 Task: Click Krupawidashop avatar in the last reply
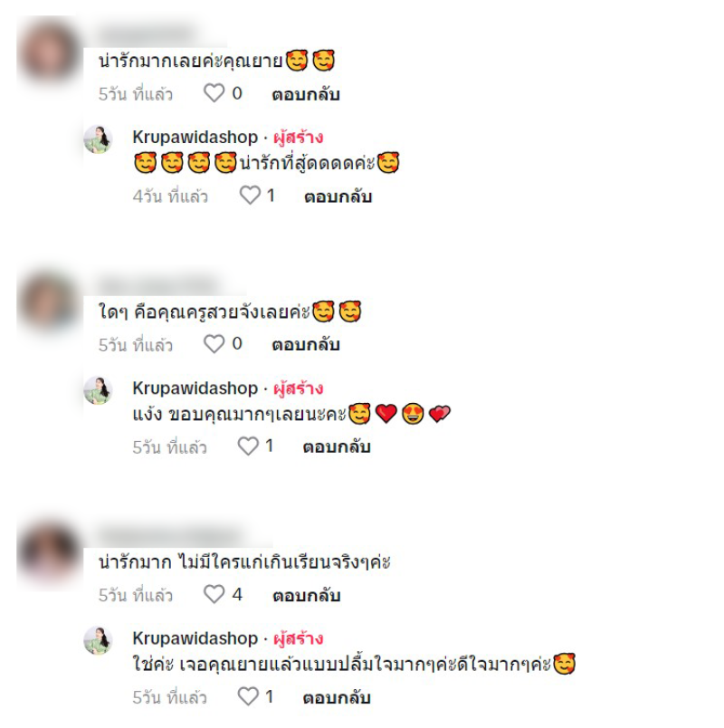[98, 640]
